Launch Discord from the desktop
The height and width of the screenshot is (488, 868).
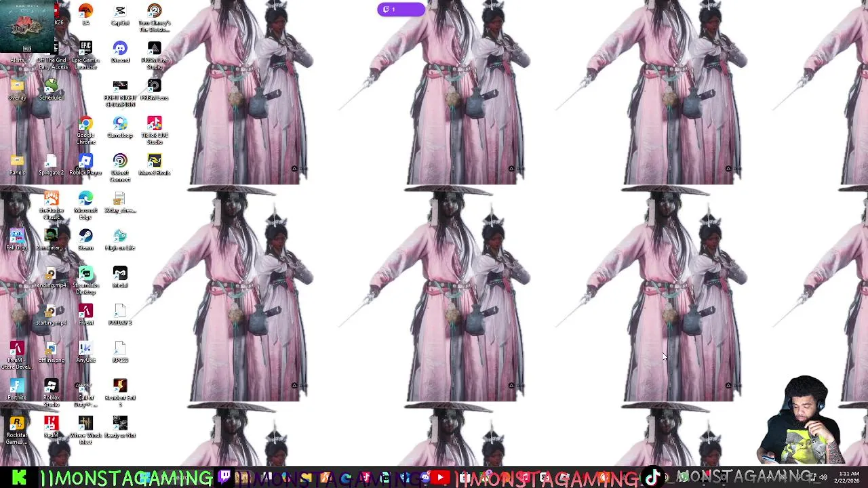[x=120, y=52]
